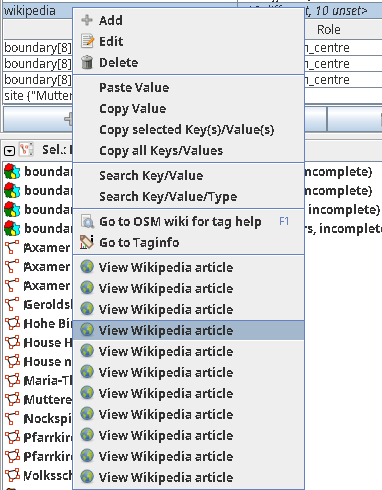Screen dimensions: 382x490
Task: Choose Search Key/Value option
Action: (188, 175)
